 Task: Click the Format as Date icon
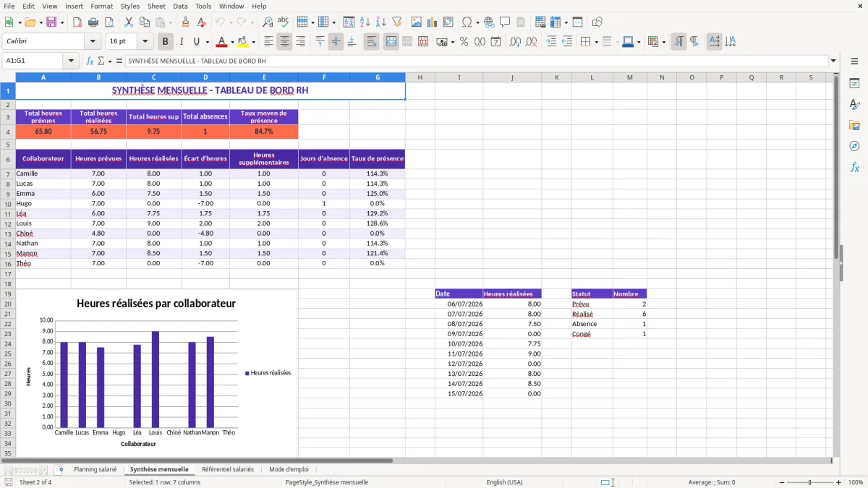pos(495,42)
